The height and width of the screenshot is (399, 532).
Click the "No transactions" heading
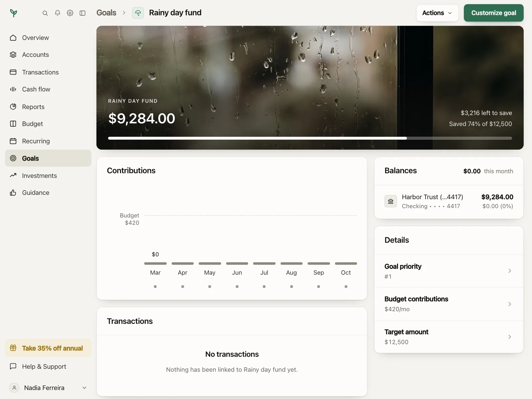[232, 354]
